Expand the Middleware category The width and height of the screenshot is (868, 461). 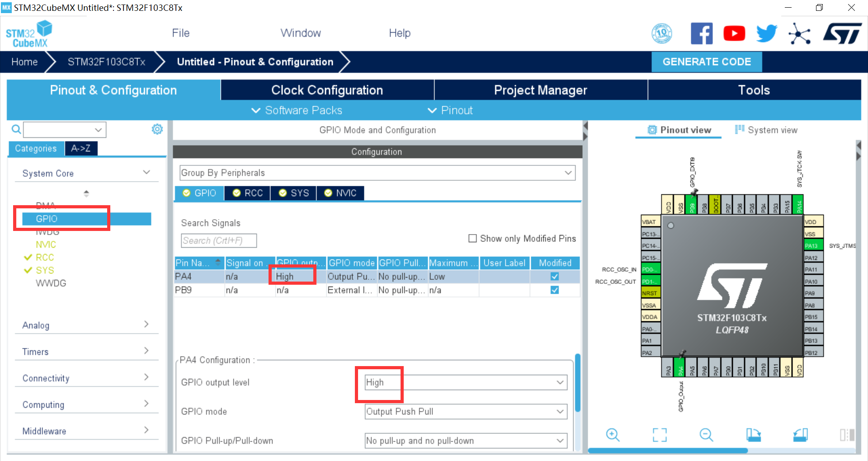point(86,431)
